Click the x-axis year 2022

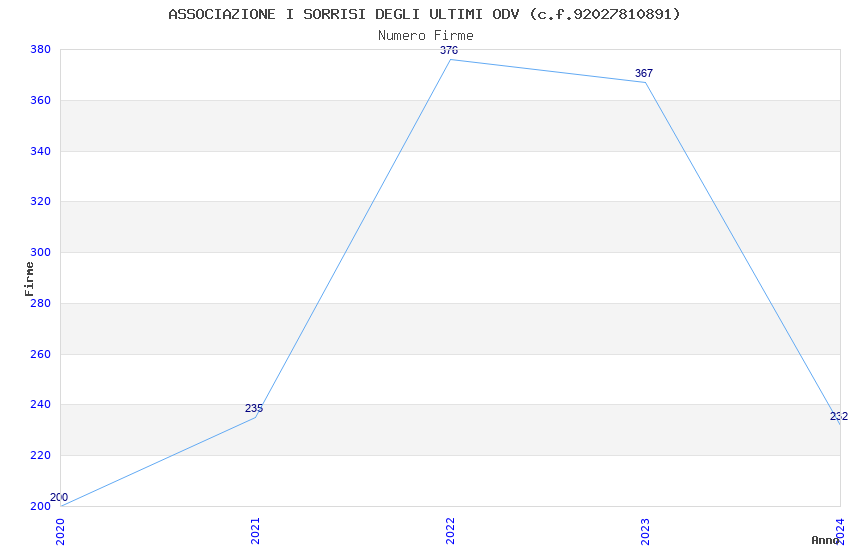pos(450,531)
